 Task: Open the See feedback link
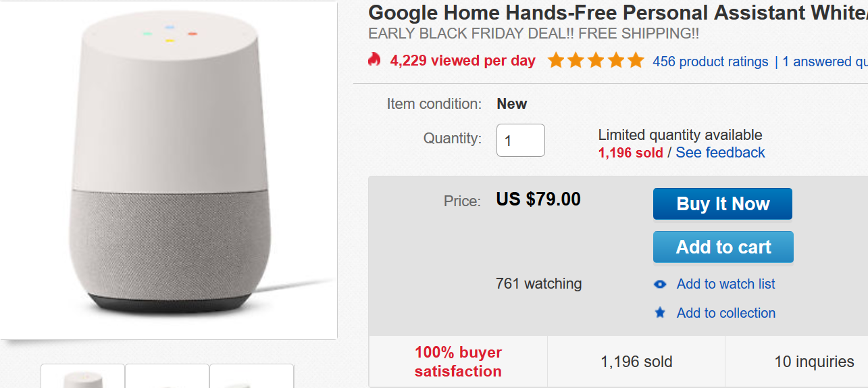pyautogui.click(x=720, y=153)
